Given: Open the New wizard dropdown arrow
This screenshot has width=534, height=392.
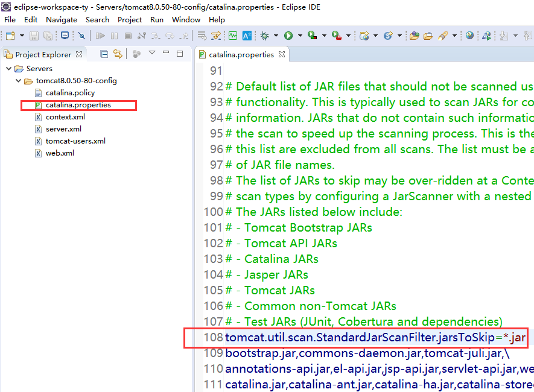Looking at the screenshot, I should [22, 36].
